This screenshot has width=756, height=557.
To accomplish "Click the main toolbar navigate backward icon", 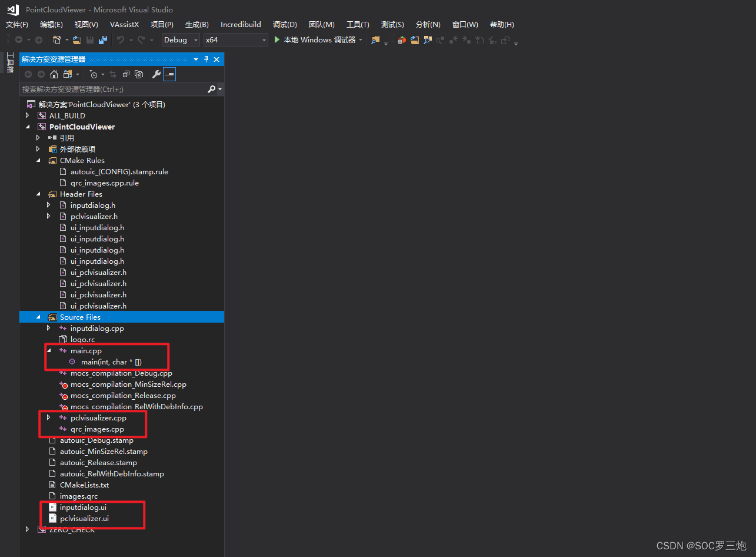I will pos(19,40).
